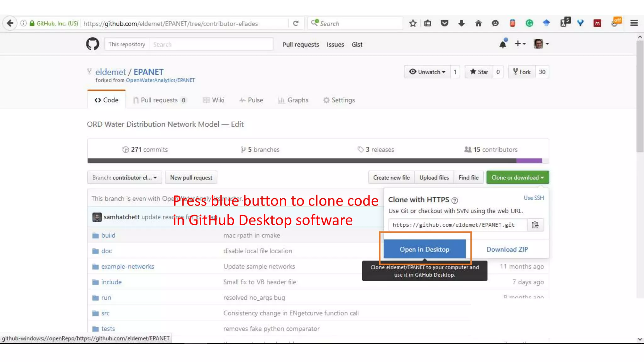Go back using the browser back arrow
644x362 pixels.
tap(10, 23)
